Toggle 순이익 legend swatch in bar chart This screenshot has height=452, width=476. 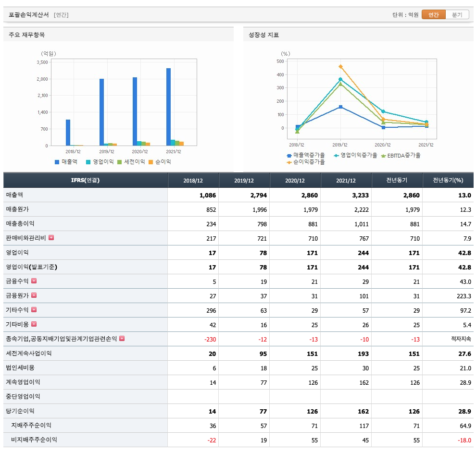pos(150,162)
